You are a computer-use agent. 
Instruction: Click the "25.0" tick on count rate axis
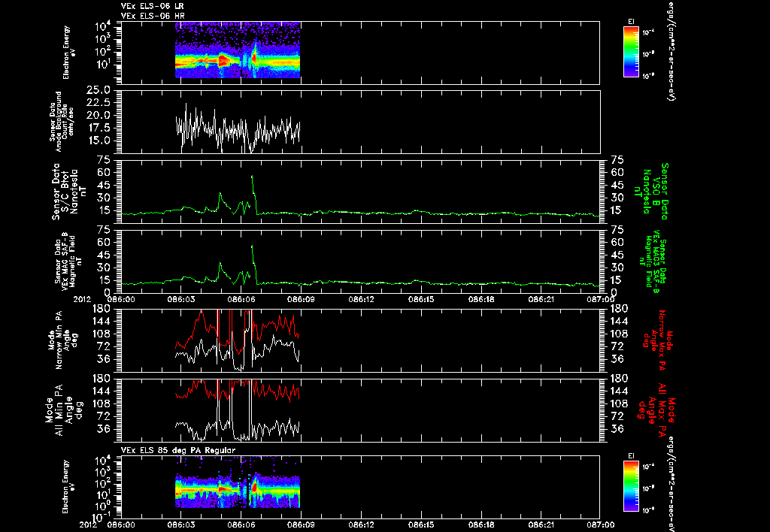[x=99, y=90]
